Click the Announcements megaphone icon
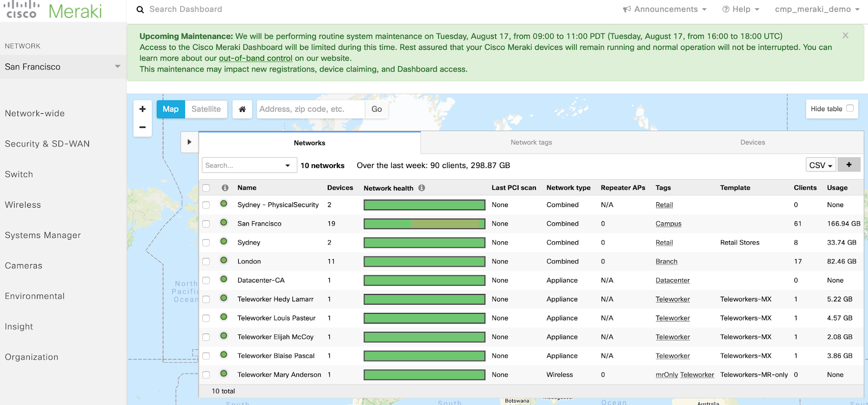Image resolution: width=868 pixels, height=405 pixels. point(627,9)
